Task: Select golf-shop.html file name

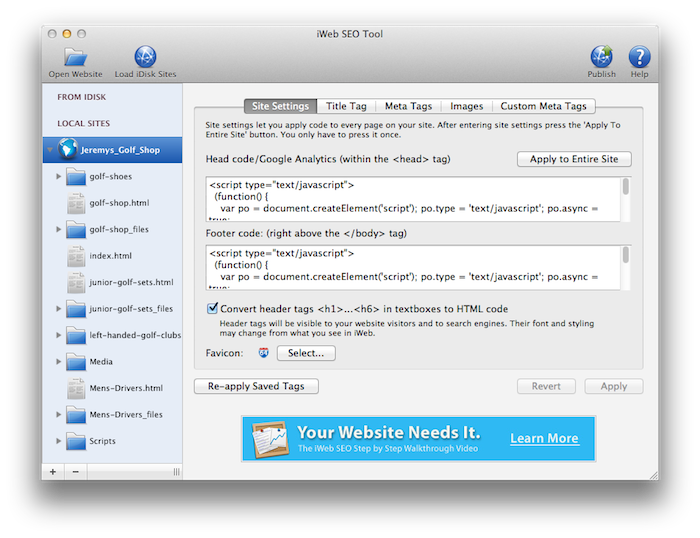Action: coord(119,203)
